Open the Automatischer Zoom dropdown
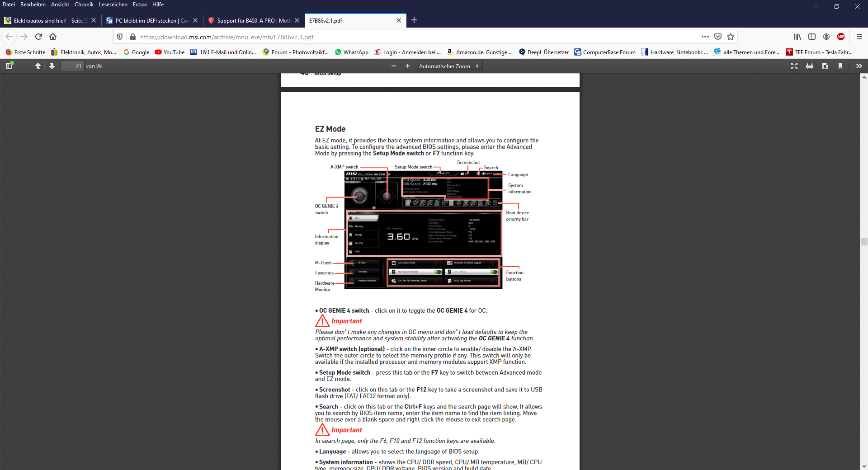The height and width of the screenshot is (470, 868). pos(449,66)
